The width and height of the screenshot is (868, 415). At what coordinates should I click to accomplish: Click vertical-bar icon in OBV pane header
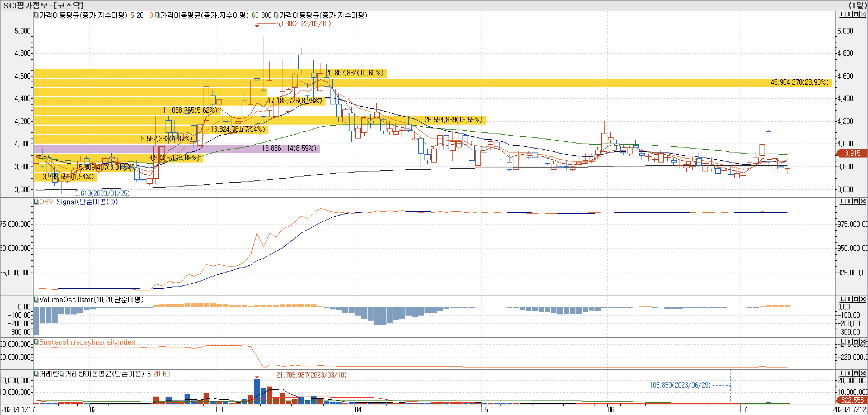850,201
